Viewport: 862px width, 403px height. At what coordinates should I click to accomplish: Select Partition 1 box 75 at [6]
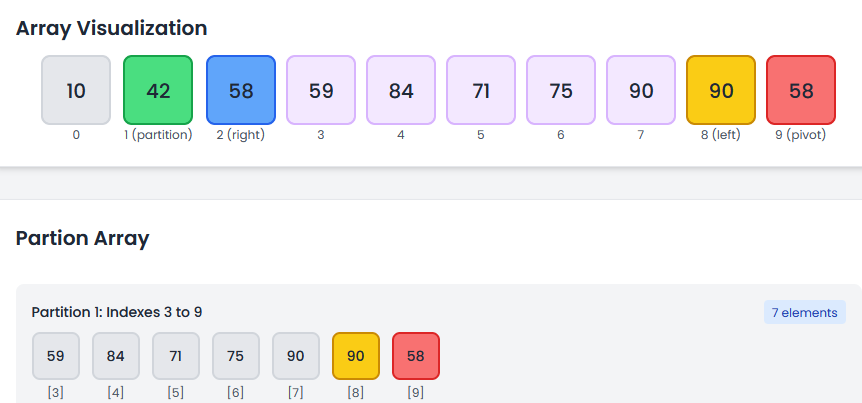pyautogui.click(x=236, y=356)
